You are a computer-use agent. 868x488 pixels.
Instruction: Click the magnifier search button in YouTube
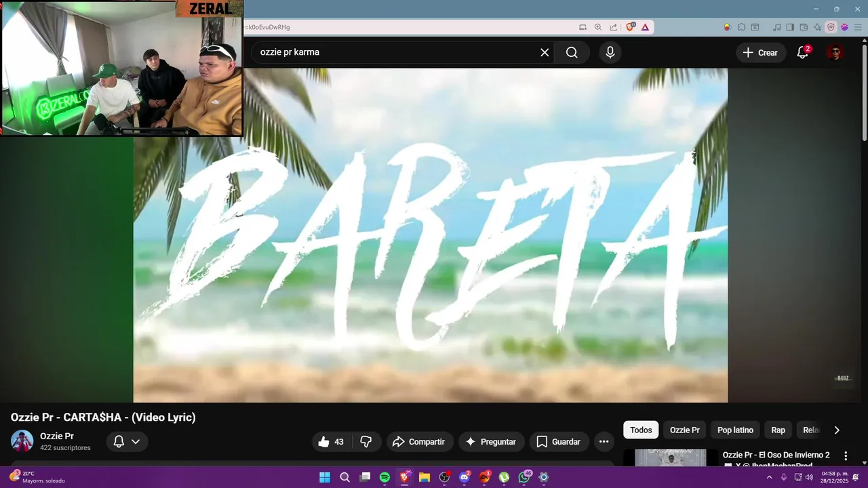572,52
